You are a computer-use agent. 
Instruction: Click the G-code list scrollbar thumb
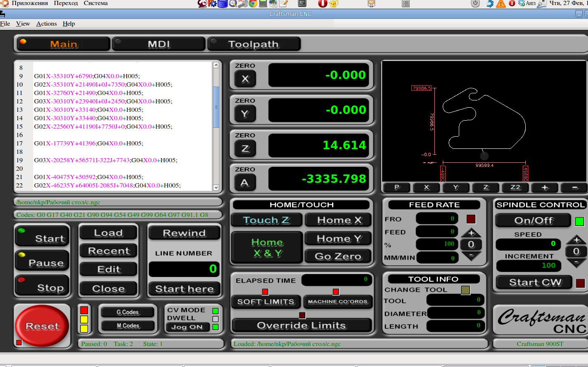click(216, 107)
